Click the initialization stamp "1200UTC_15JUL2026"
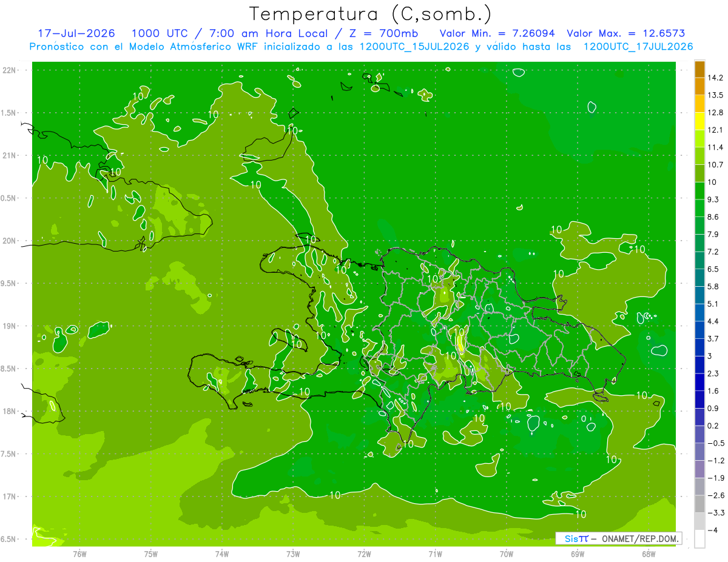Image resolution: width=728 pixels, height=562 pixels. click(414, 47)
